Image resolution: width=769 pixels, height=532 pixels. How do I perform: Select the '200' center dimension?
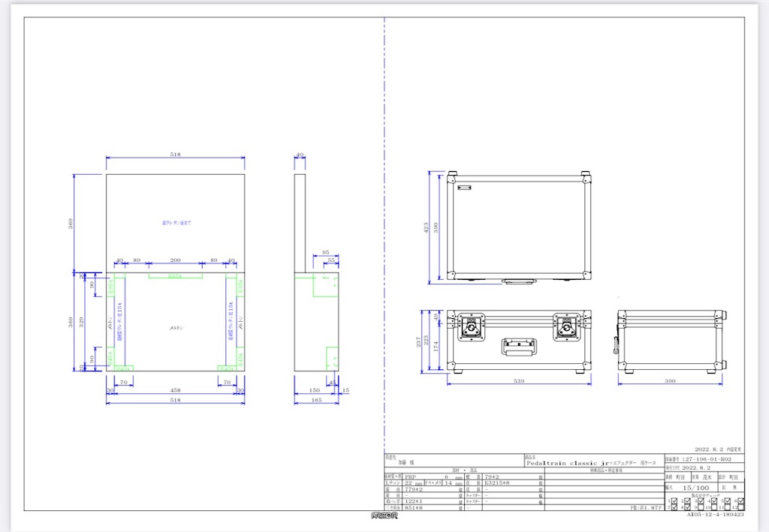point(175,260)
